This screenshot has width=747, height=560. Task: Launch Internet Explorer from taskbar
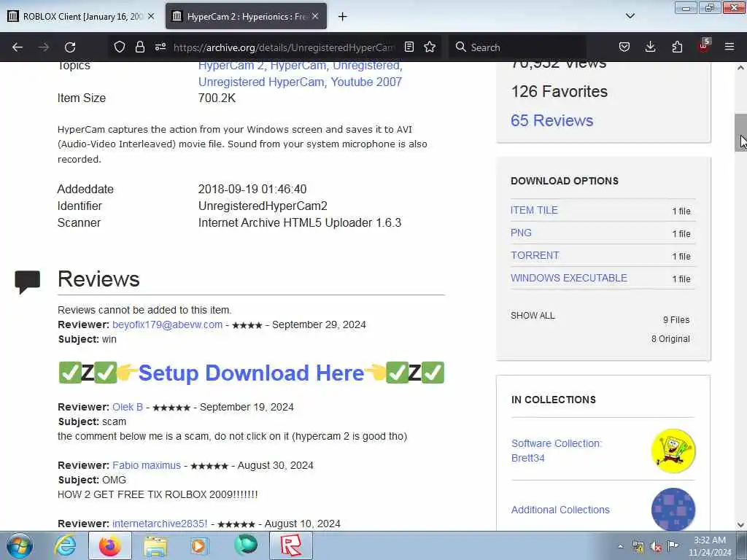(65, 545)
